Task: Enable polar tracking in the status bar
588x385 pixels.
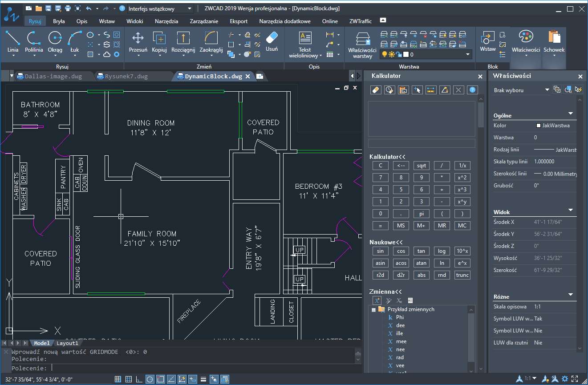Action: (150, 379)
